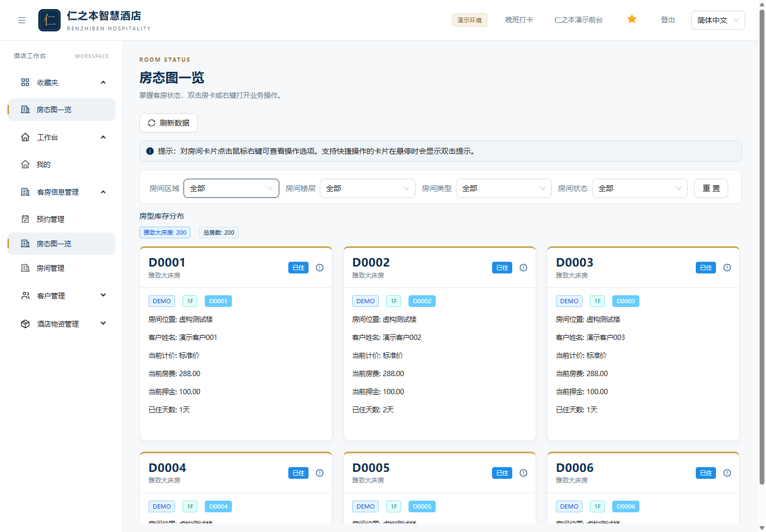Click the info icon on card D0001
Image resolution: width=766 pixels, height=532 pixels.
pos(320,268)
